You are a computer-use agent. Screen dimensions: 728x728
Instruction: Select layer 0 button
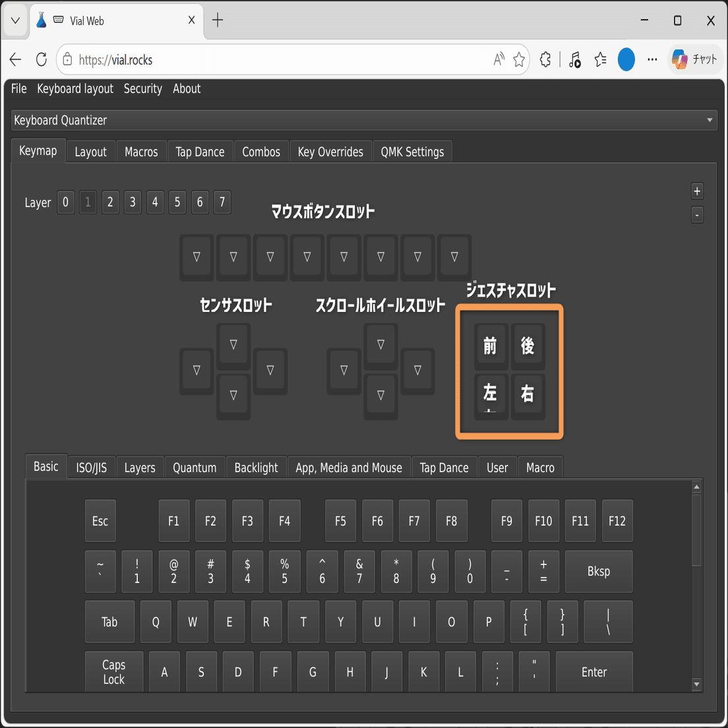point(65,202)
